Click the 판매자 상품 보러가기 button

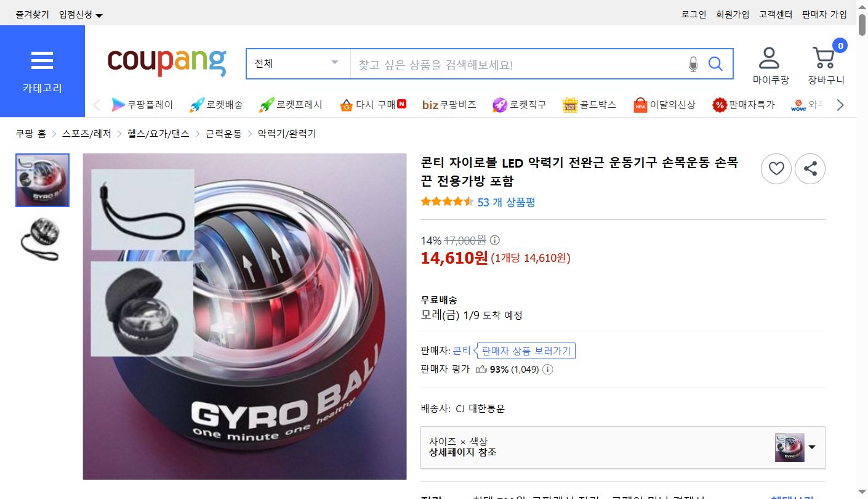click(526, 351)
